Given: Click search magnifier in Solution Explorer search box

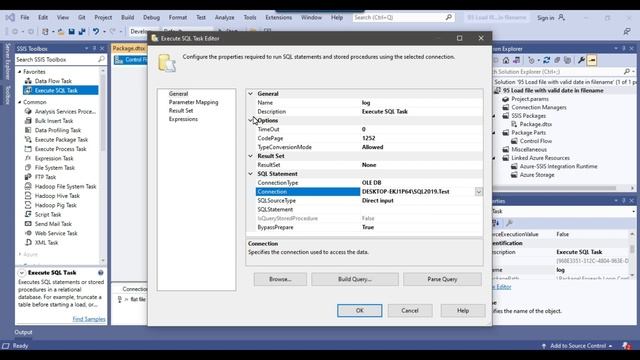Looking at the screenshot, I should coord(627,71).
